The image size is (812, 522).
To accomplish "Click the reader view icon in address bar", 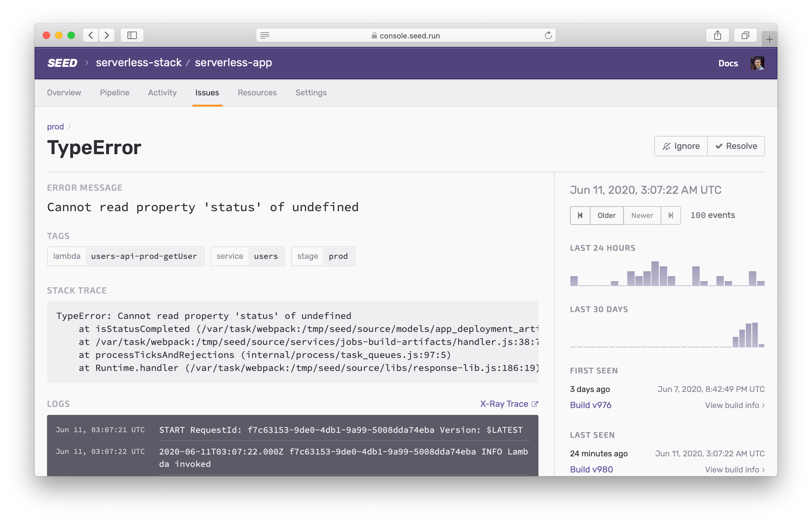I will click(x=265, y=35).
